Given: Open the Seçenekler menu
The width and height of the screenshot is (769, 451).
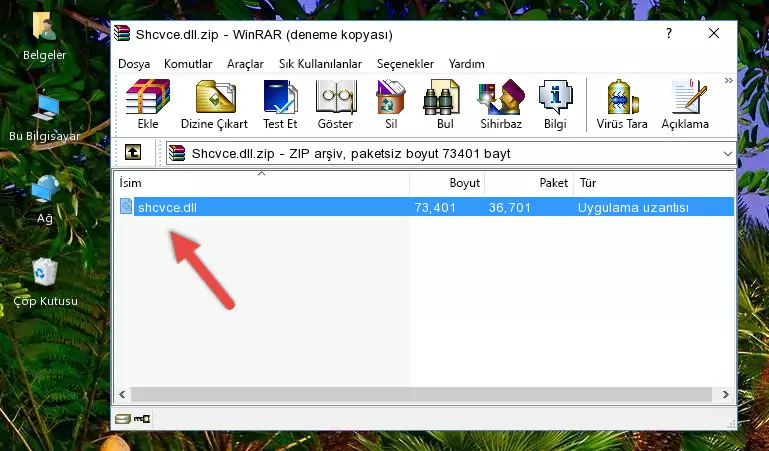Looking at the screenshot, I should pos(405,64).
